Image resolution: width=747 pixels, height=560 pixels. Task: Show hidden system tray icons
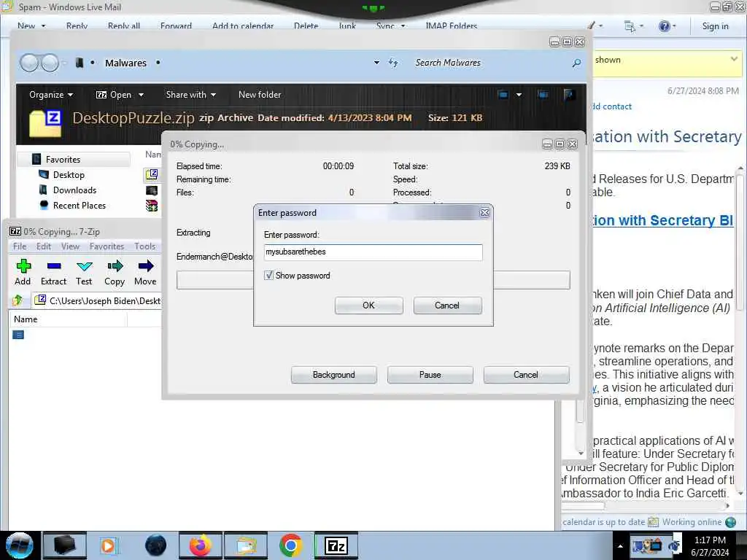pyautogui.click(x=620, y=546)
